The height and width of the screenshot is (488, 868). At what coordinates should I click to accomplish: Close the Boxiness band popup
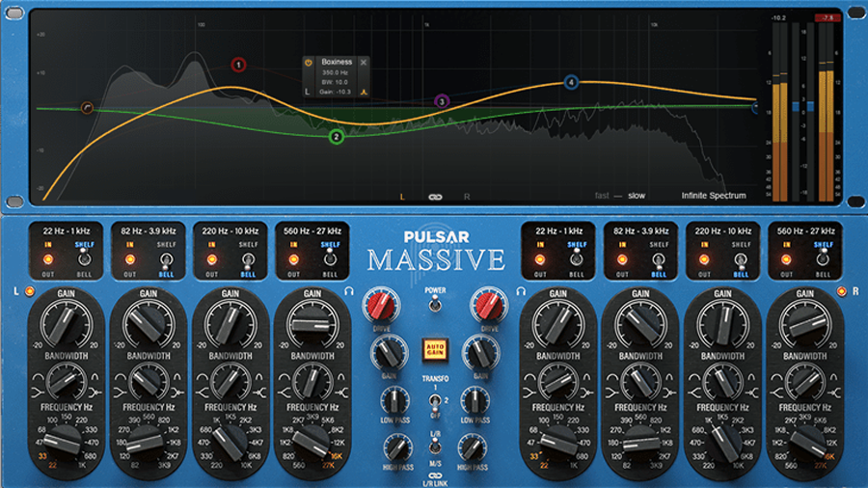pos(364,63)
